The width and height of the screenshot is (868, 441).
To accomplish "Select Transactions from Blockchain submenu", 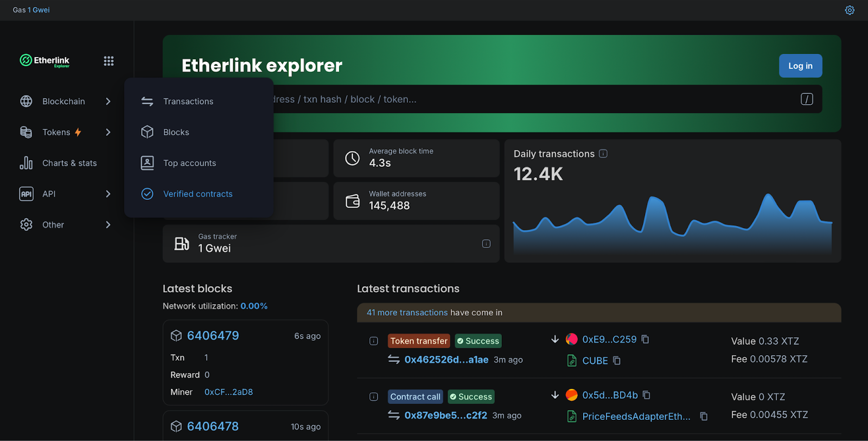I will [188, 102].
